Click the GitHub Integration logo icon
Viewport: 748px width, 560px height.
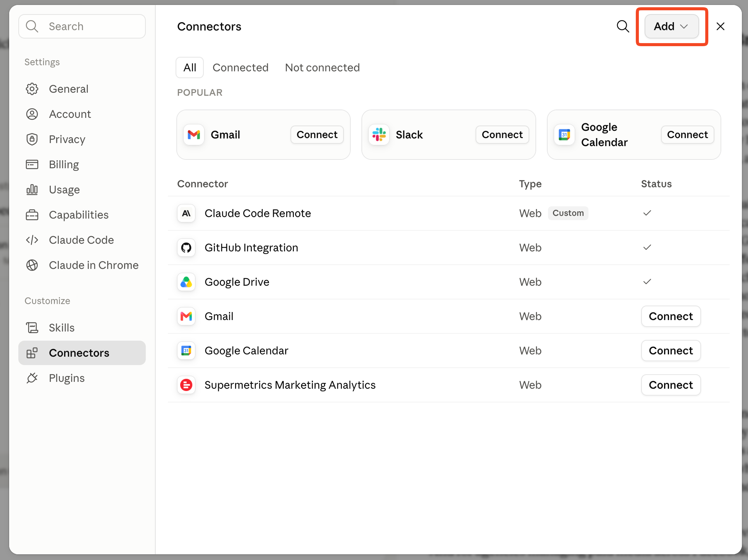[186, 248]
